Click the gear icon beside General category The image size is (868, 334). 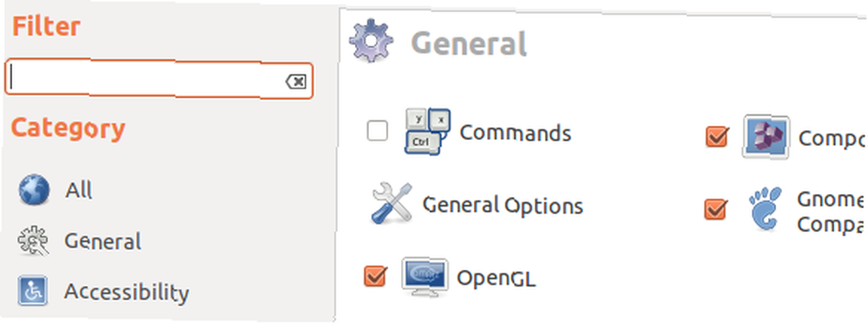point(33,240)
